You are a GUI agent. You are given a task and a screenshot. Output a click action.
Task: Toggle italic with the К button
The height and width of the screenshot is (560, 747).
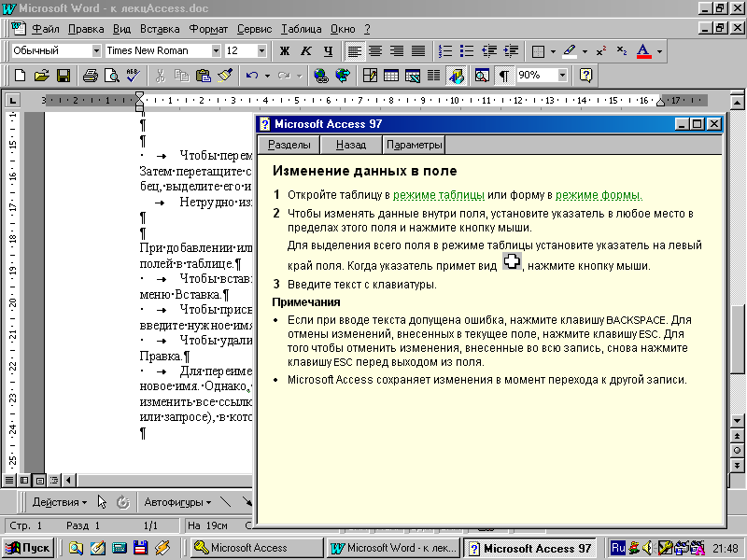306,50
